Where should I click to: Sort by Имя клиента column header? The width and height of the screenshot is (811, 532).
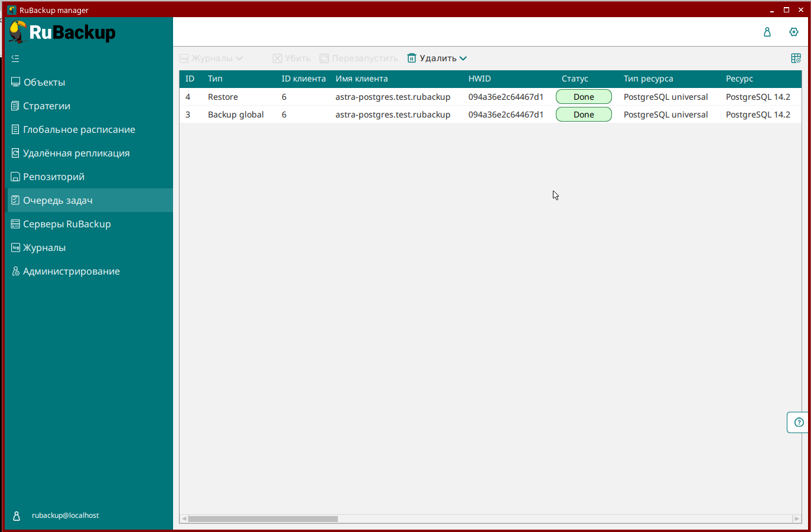coord(361,79)
